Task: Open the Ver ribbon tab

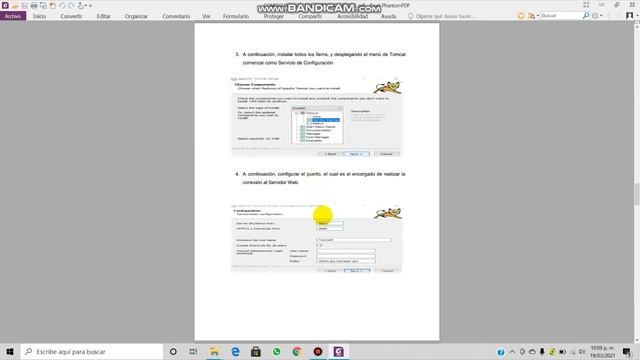Action: (x=206, y=16)
